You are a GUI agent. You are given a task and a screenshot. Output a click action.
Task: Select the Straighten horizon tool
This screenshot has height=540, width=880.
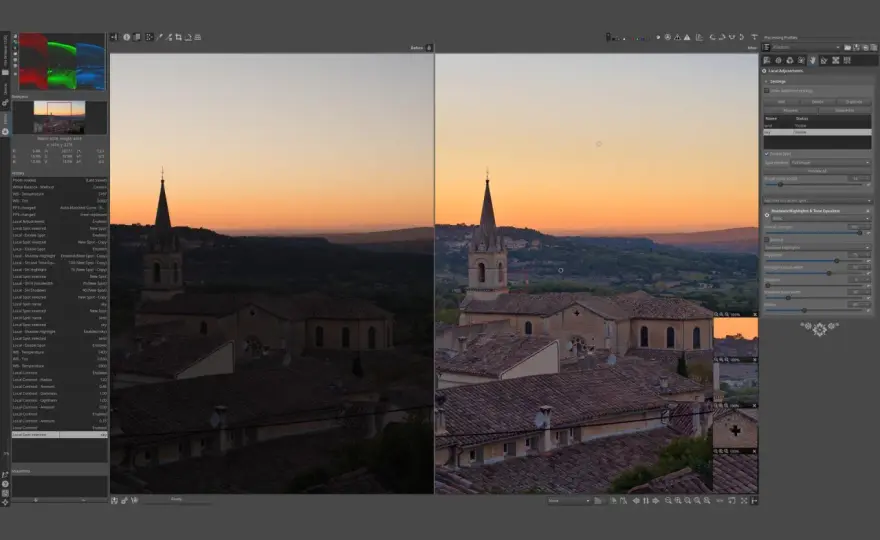click(x=188, y=37)
